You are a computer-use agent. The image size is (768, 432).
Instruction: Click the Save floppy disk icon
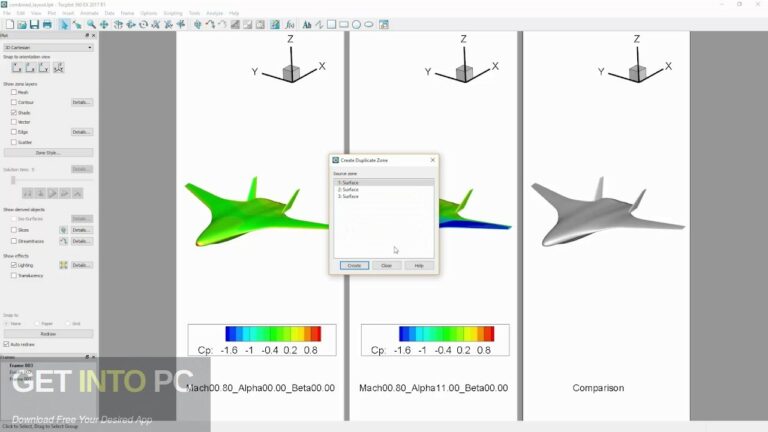click(34, 24)
